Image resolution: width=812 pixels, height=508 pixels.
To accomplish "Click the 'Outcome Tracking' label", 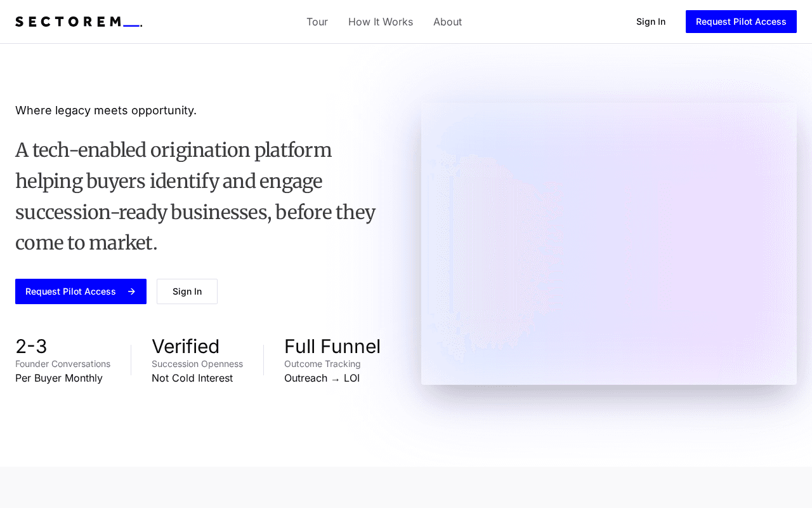I will 322,364.
